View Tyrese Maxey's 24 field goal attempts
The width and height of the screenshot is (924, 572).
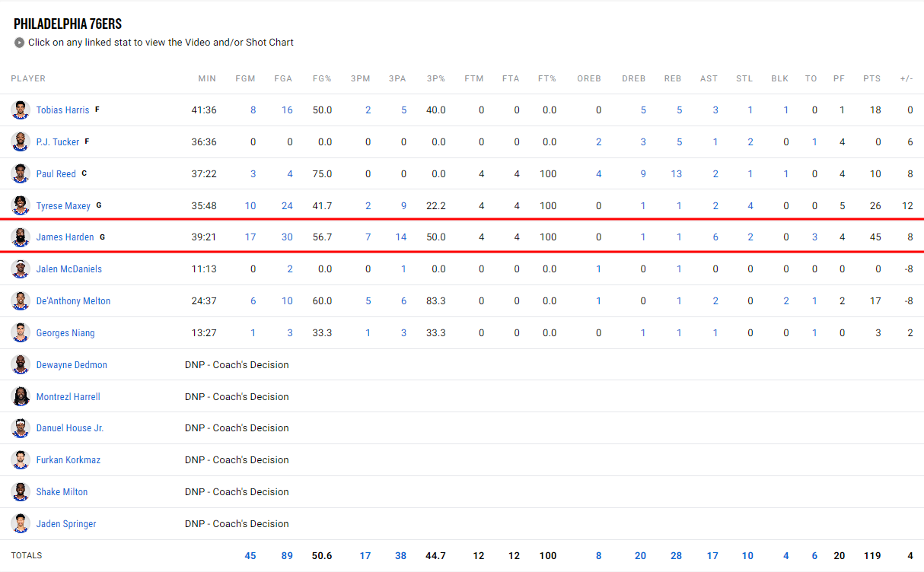287,206
